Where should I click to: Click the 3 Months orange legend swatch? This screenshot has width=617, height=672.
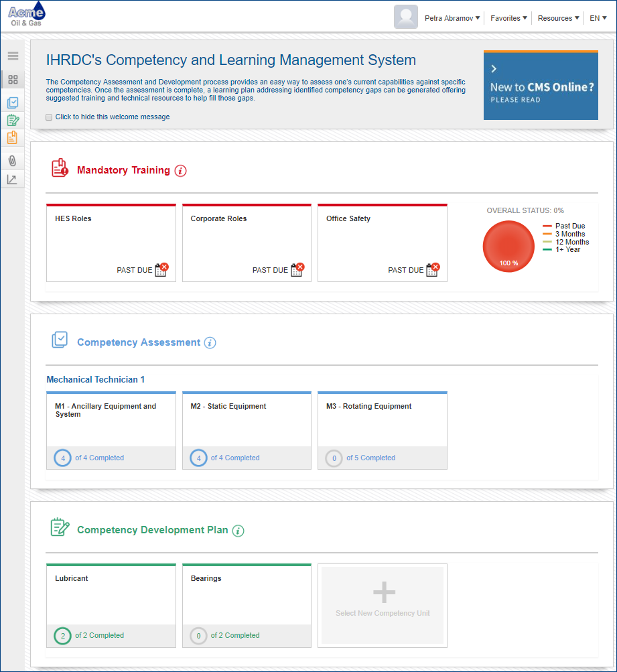click(x=547, y=234)
